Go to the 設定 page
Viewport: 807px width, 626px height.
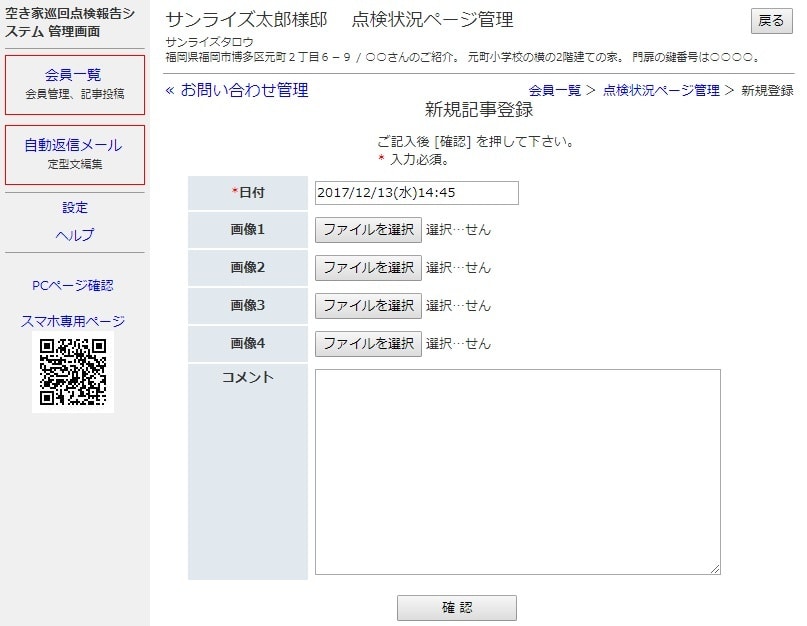75,208
